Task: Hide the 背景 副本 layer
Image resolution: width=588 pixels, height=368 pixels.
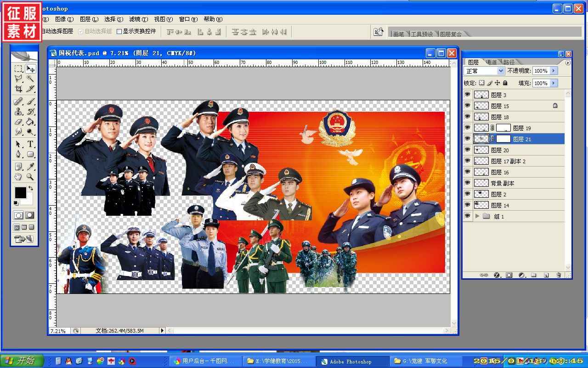Action: [468, 183]
